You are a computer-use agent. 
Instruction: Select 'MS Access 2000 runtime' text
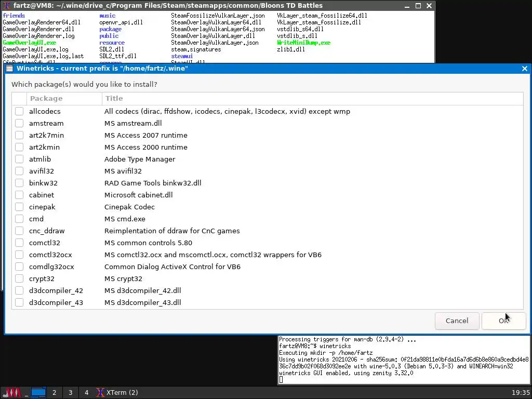coord(146,147)
